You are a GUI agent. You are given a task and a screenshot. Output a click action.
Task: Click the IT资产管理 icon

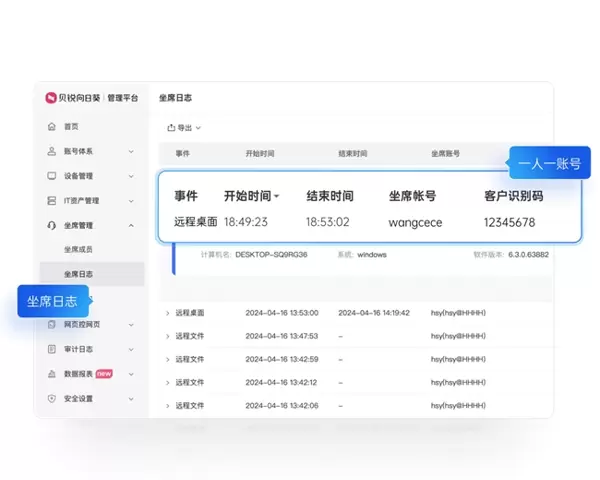51,200
